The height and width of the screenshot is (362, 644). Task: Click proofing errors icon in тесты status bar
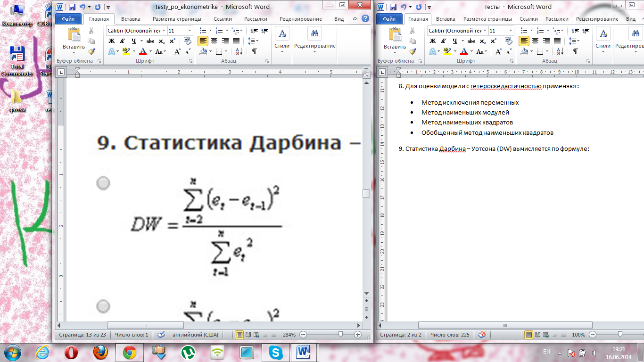point(482,335)
